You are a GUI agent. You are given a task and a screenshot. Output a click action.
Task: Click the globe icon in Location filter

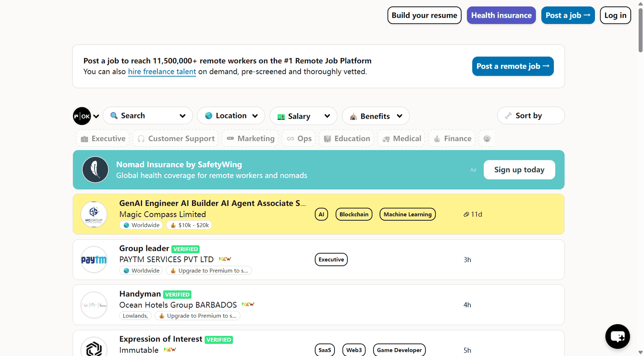208,116
